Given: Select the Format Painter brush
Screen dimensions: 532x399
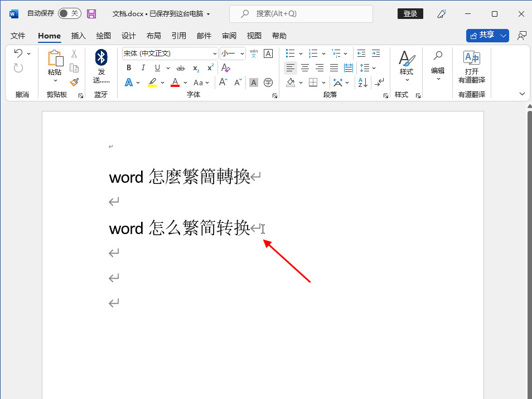Looking at the screenshot, I should click(x=74, y=81).
